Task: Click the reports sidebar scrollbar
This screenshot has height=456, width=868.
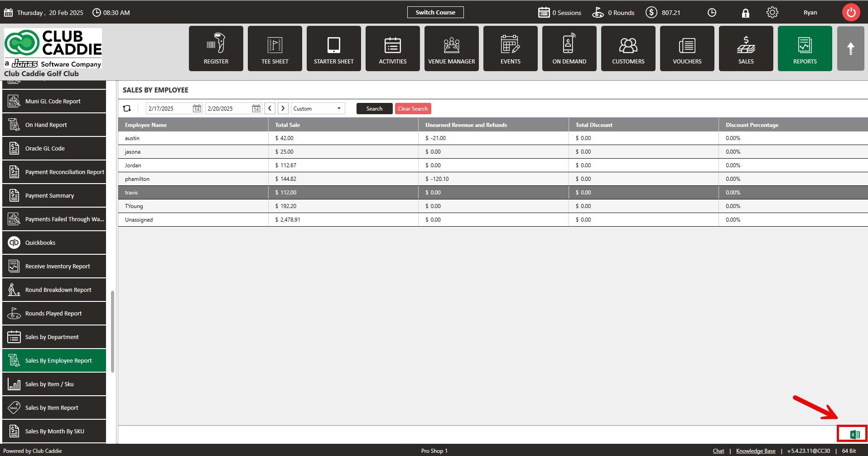Action: coord(112,331)
